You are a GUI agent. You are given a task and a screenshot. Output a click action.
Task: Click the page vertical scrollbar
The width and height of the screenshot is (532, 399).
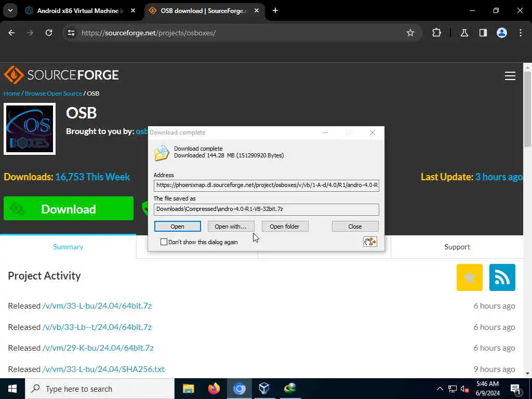click(x=527, y=110)
